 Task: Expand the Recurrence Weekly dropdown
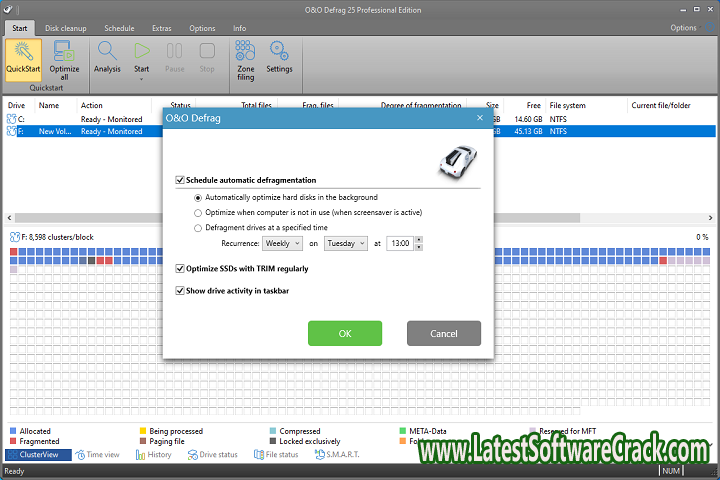(x=280, y=243)
